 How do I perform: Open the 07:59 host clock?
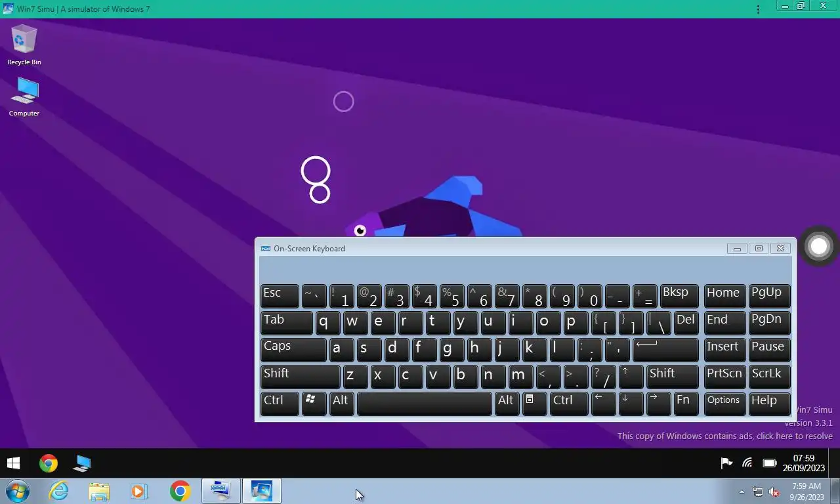click(804, 463)
